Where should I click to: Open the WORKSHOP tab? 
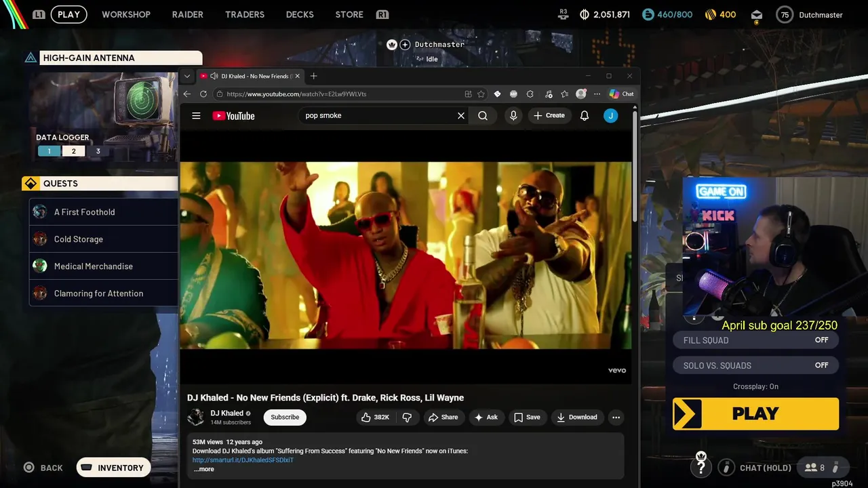(x=126, y=14)
